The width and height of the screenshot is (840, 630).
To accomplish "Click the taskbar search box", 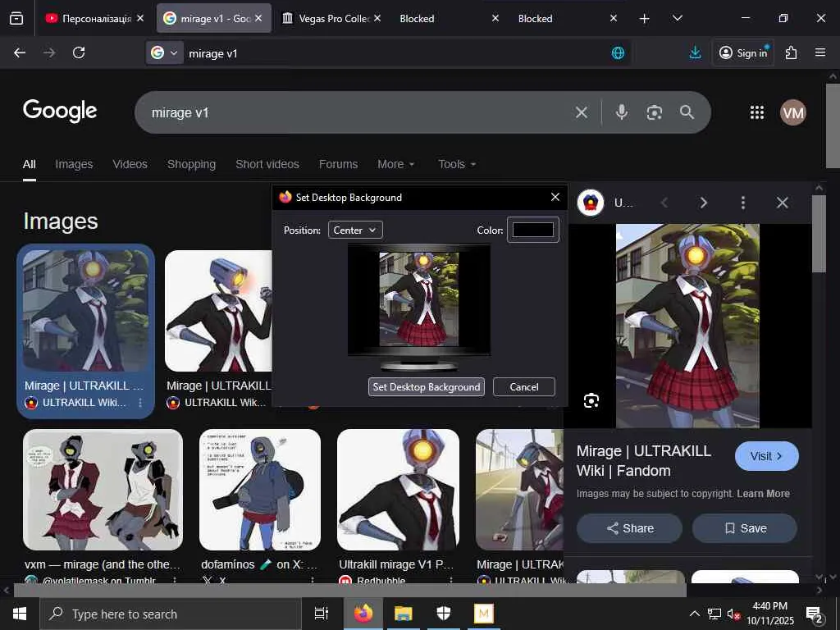I will (171, 614).
